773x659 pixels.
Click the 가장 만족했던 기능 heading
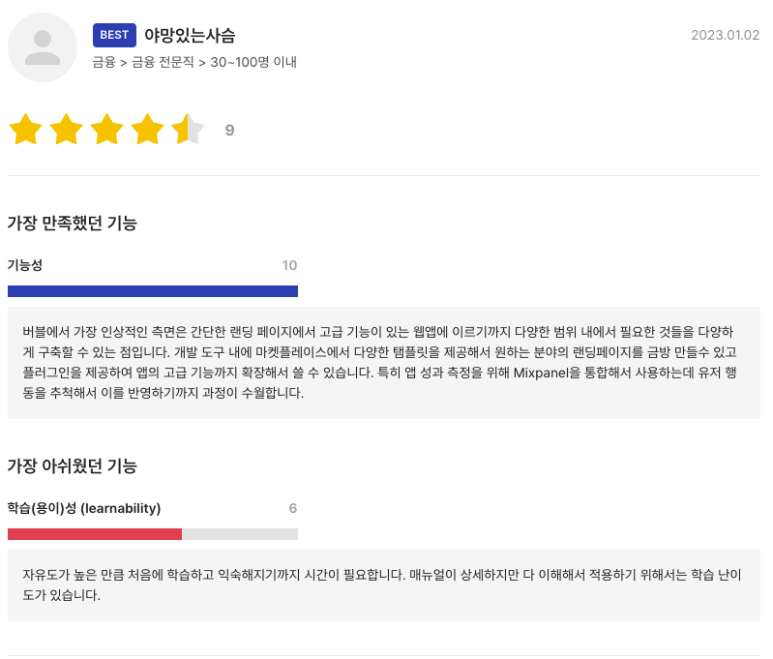tap(72, 223)
